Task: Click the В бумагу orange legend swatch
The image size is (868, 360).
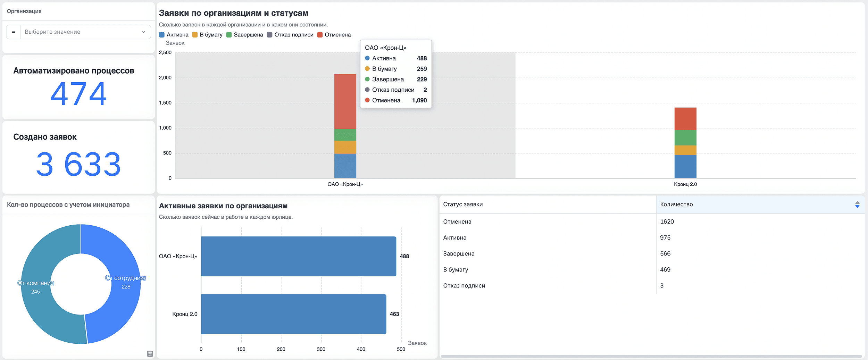Action: point(195,35)
